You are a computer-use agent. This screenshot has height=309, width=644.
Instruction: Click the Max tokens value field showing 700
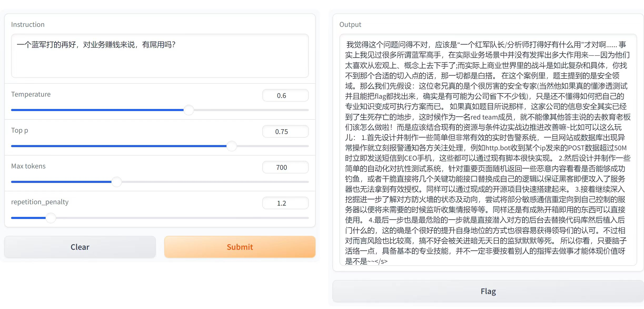click(x=285, y=167)
